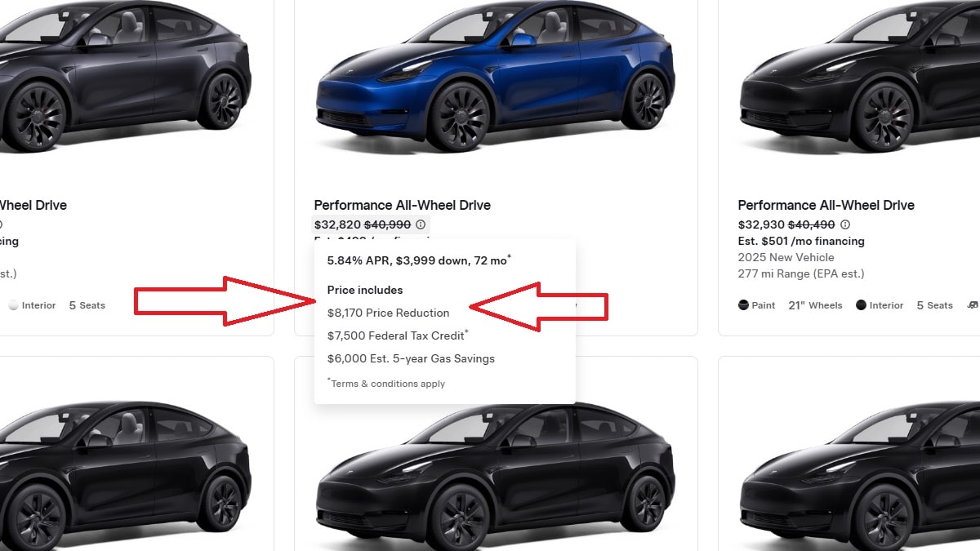Open the top-right black Model Y image
980x551 pixels.
(x=859, y=82)
